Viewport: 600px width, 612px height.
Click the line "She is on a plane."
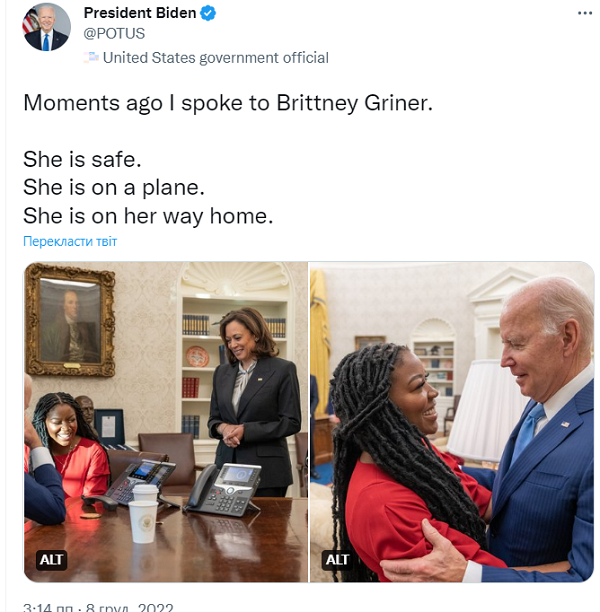(115, 188)
